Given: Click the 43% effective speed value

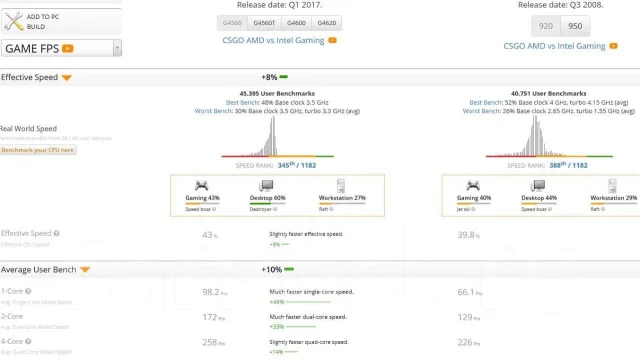Looking at the screenshot, I should (210, 235).
